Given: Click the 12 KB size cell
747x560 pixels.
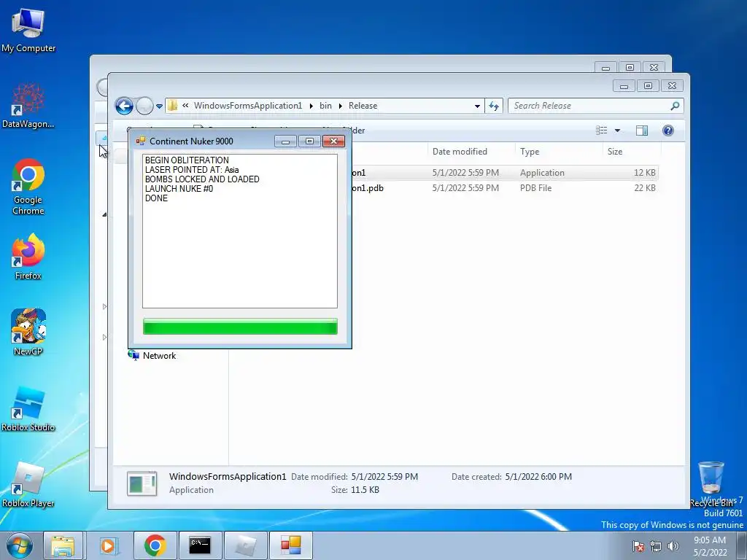Looking at the screenshot, I should (x=645, y=173).
